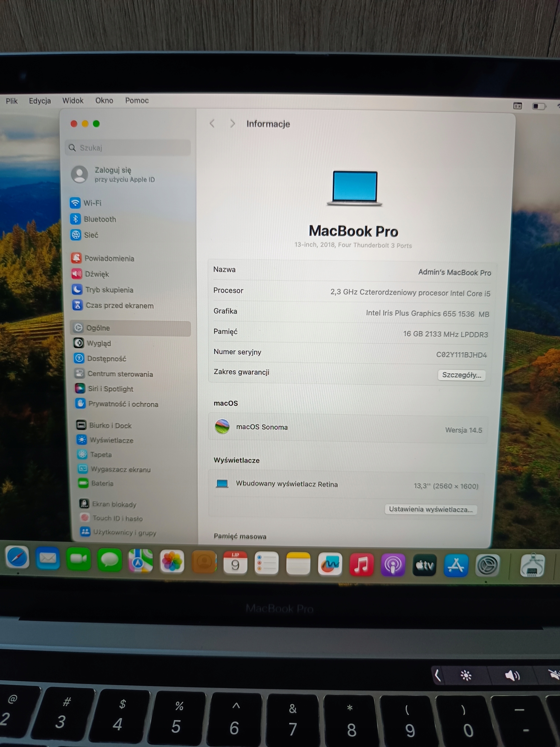Viewport: 560px width, 747px height.
Task: Open the Pomoc menu
Action: [137, 100]
